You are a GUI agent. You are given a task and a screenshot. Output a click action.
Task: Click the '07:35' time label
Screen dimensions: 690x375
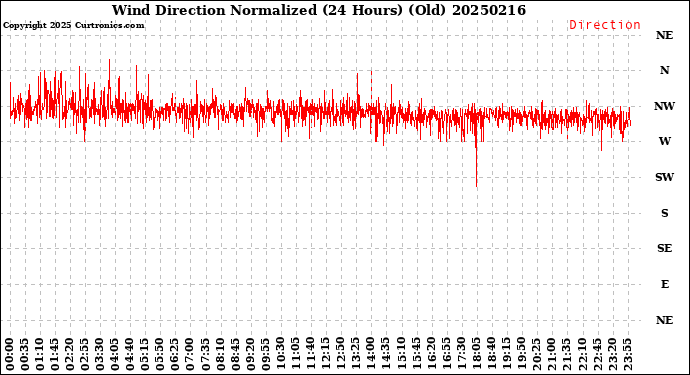click(x=206, y=355)
